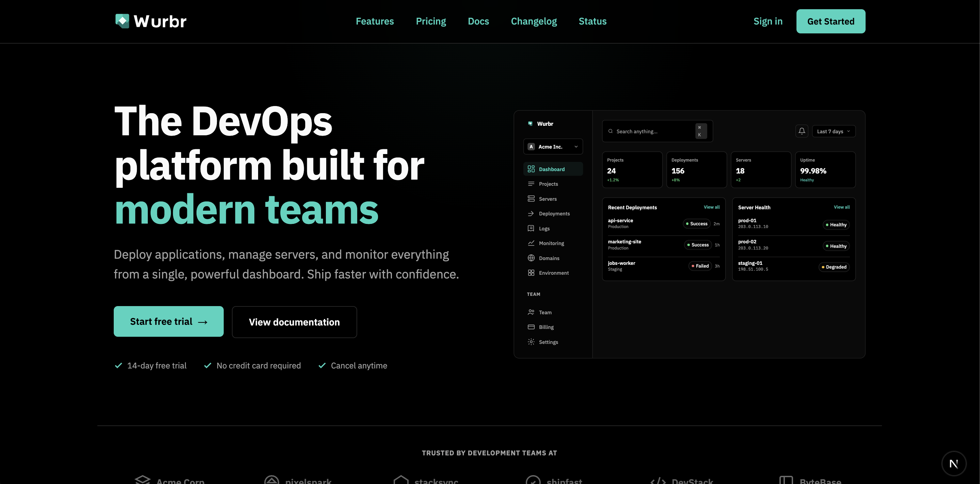The width and height of the screenshot is (980, 484).
Task: Open the Pricing nav link
Action: 431,21
